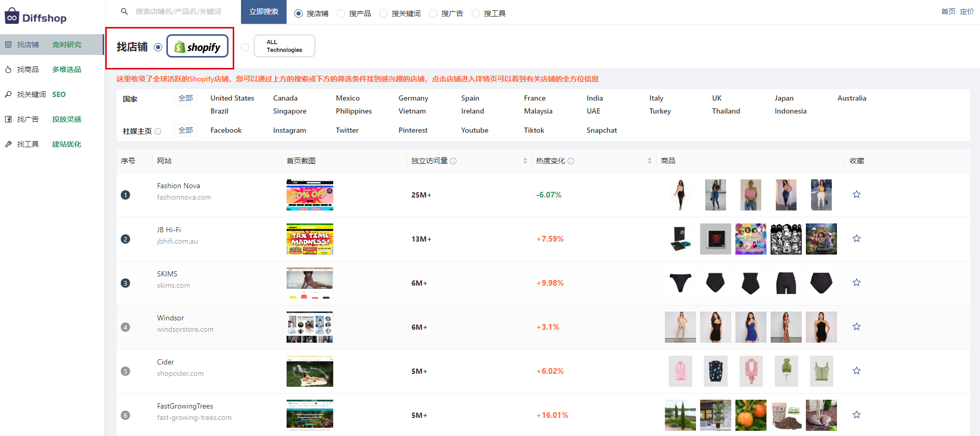Favorite Fashion Nova with star icon
The image size is (980, 436).
point(856,194)
